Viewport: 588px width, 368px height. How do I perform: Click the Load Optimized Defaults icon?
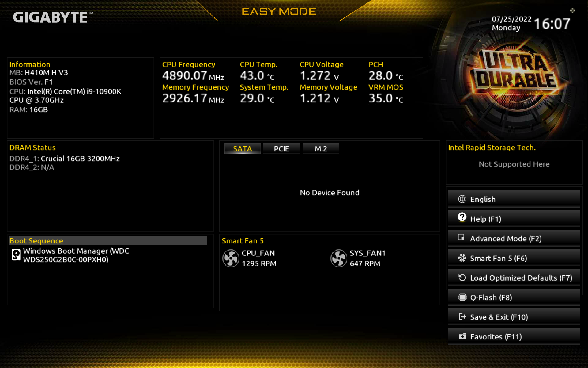tap(462, 278)
